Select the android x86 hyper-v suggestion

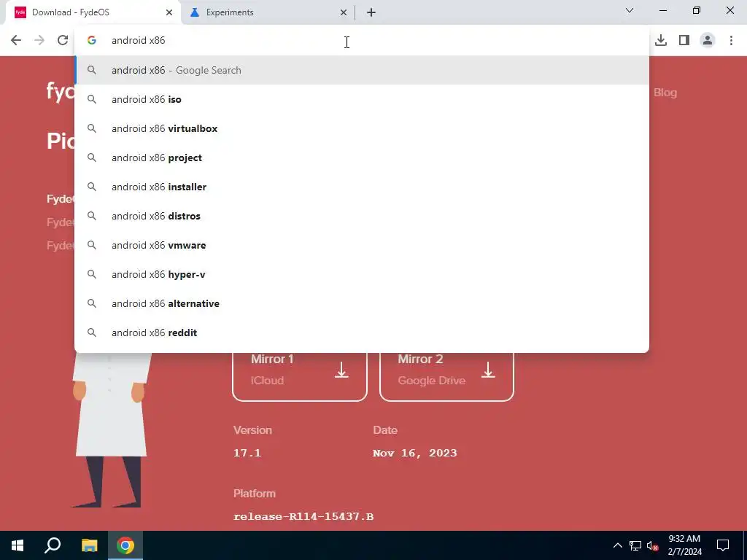[x=362, y=274]
